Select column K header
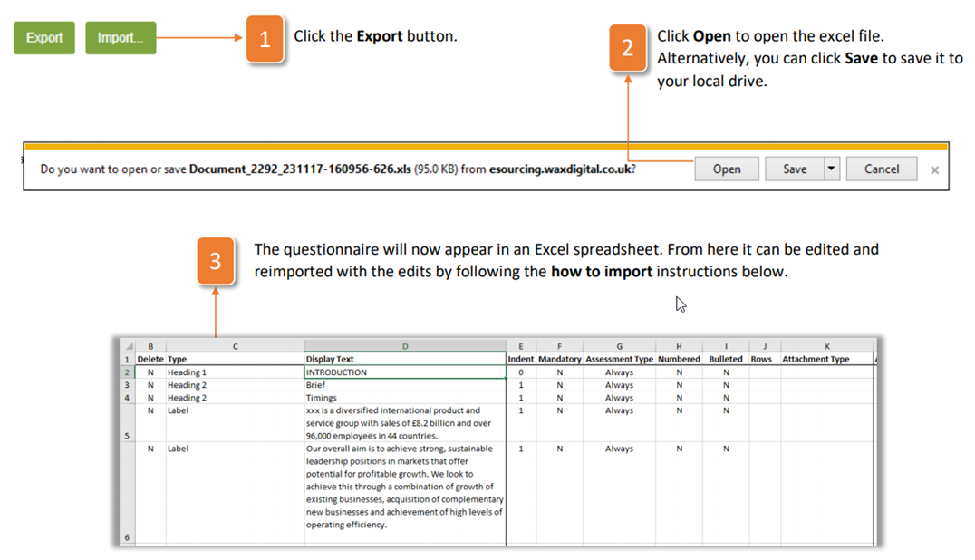975x560 pixels. [827, 346]
